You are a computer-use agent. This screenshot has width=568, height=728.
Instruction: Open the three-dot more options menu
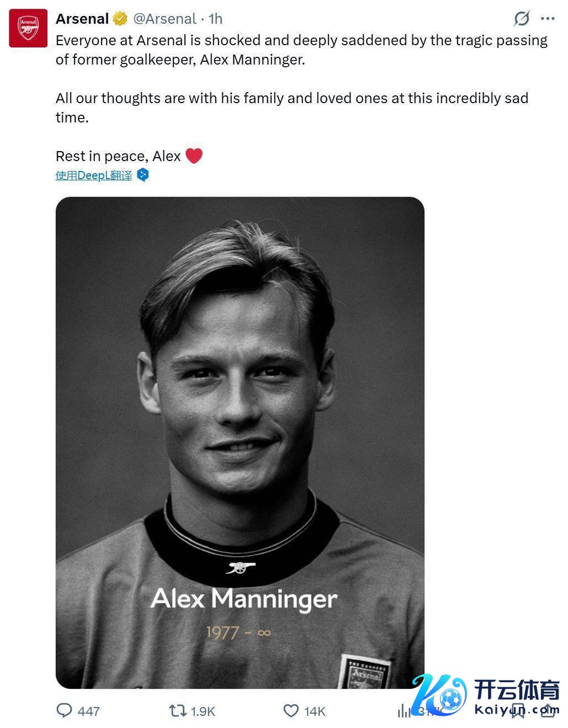(x=548, y=19)
